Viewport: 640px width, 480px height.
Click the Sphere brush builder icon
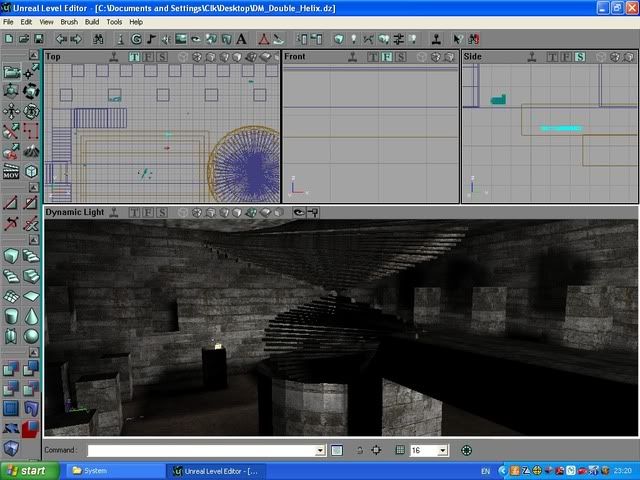pos(31,335)
